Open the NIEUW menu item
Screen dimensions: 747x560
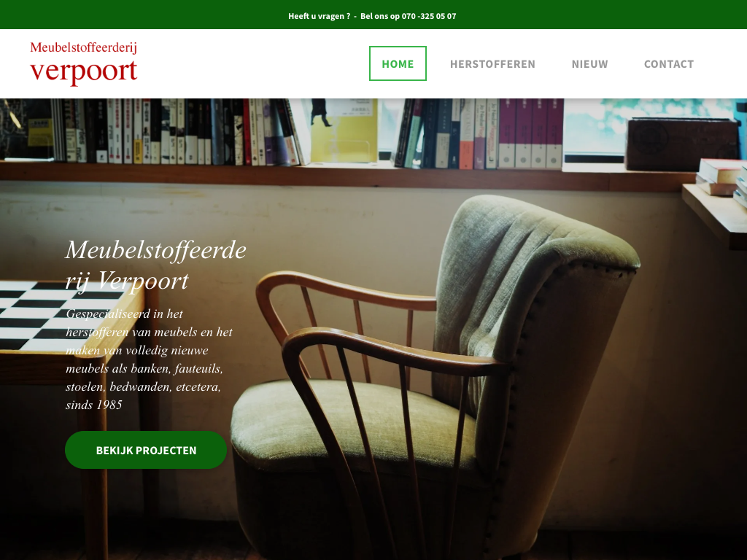[589, 64]
